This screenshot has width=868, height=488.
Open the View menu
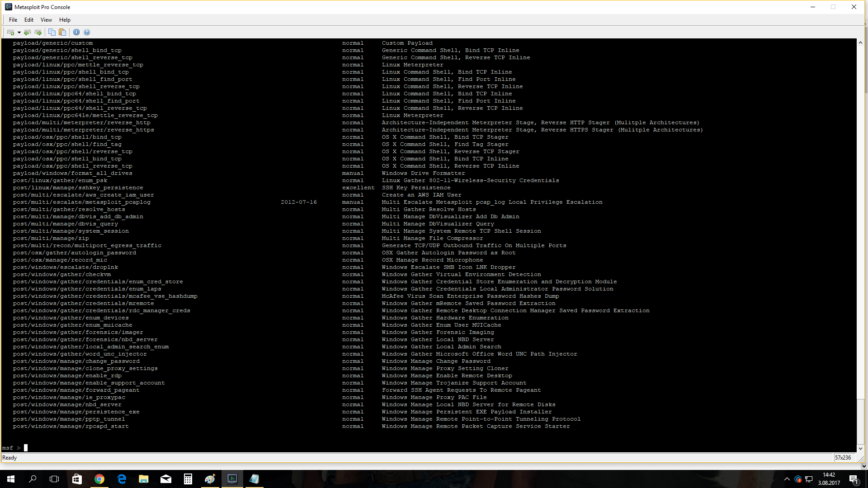(x=46, y=20)
